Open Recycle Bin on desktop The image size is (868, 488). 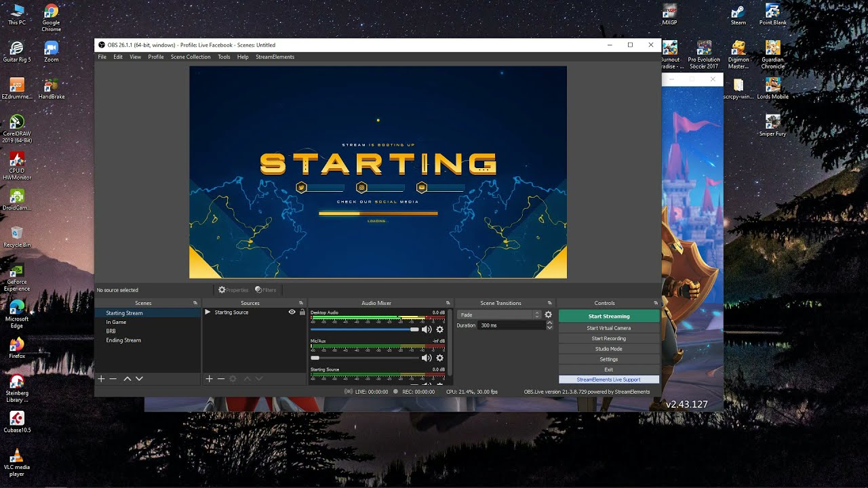tap(17, 237)
